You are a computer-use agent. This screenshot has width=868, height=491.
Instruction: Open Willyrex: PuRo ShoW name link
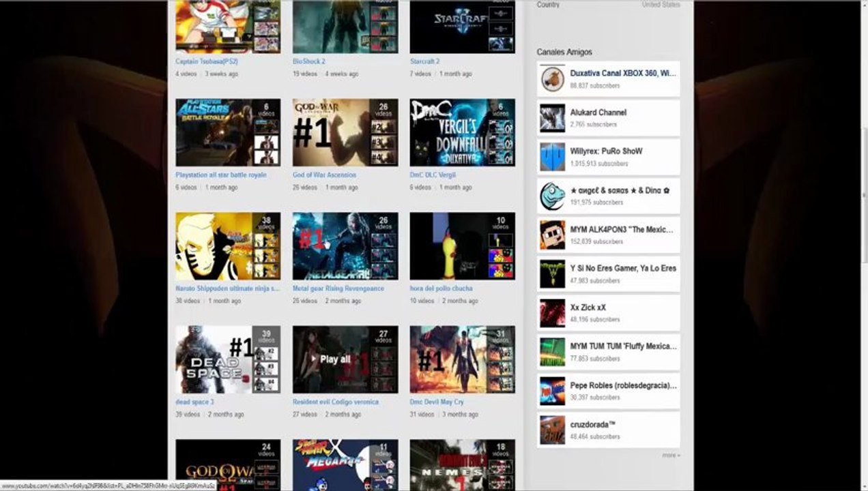coord(607,151)
